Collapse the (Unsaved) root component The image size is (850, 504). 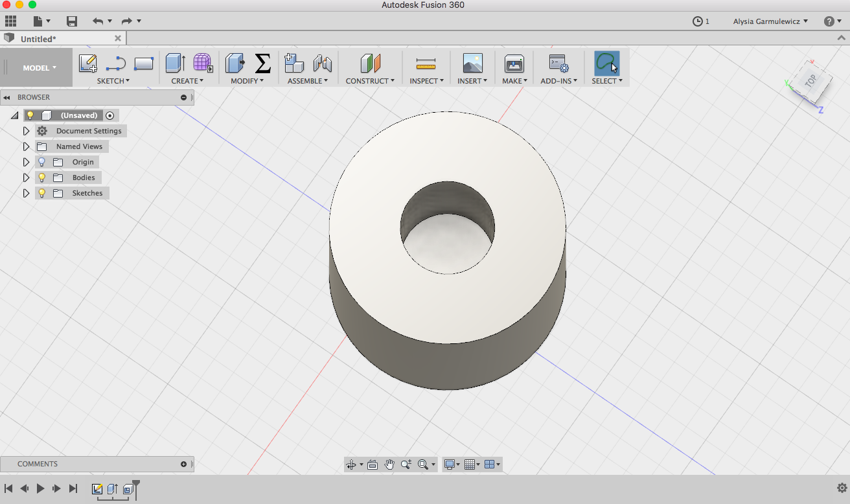pyautogui.click(x=14, y=115)
